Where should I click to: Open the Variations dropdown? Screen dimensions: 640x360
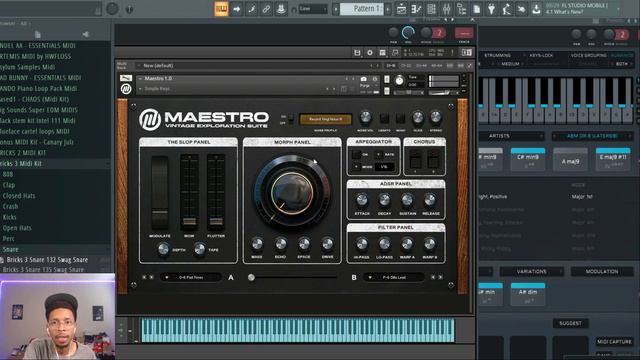click(x=532, y=271)
